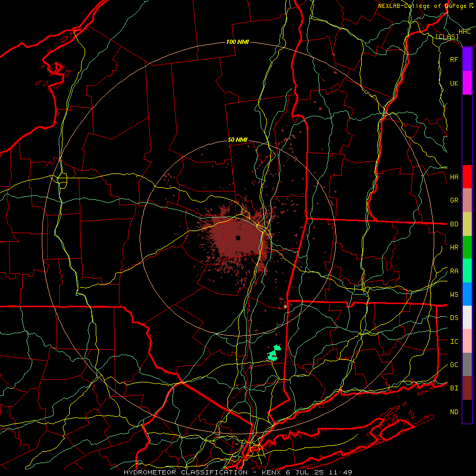Click the GR legend label
The width and height of the screenshot is (476, 476).
click(x=454, y=200)
